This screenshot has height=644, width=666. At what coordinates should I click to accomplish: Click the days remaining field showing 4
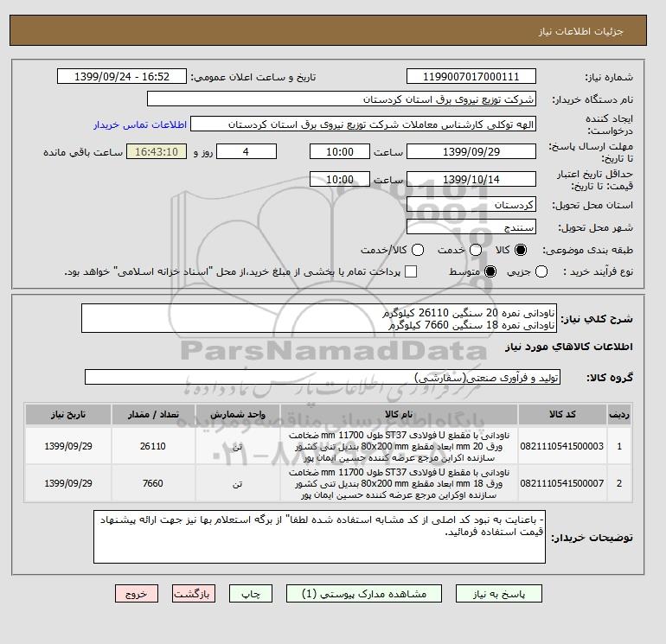[x=247, y=151]
